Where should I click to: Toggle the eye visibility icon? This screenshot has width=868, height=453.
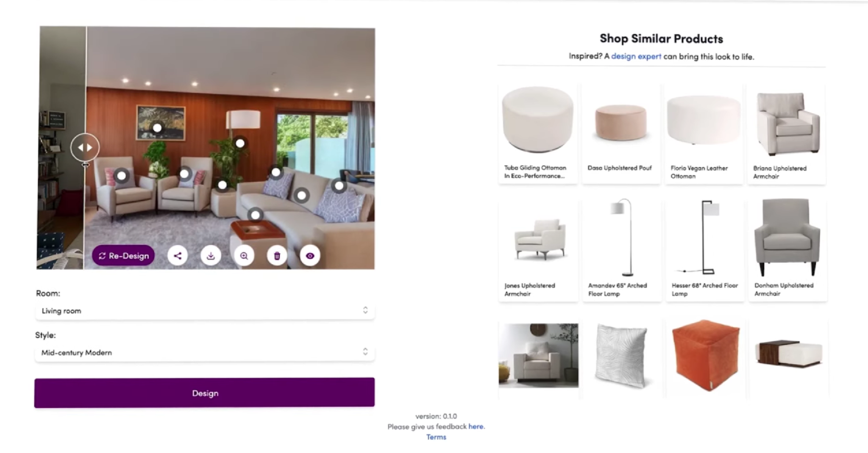[x=310, y=256]
